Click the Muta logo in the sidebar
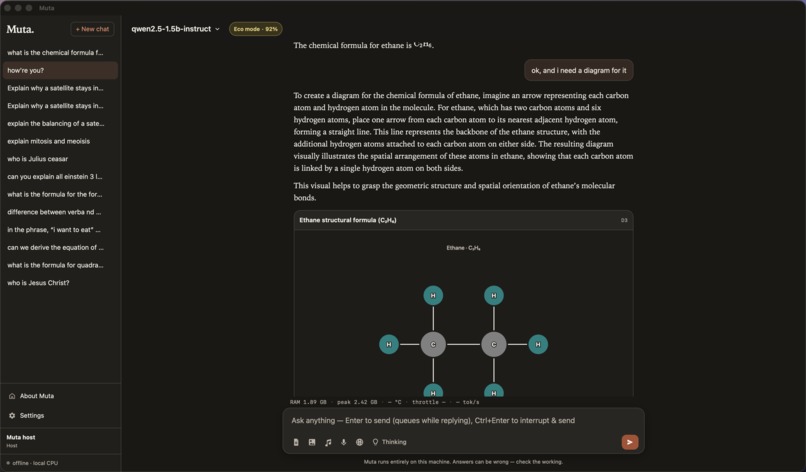Screen dimensions: 806x472 coord(20,29)
